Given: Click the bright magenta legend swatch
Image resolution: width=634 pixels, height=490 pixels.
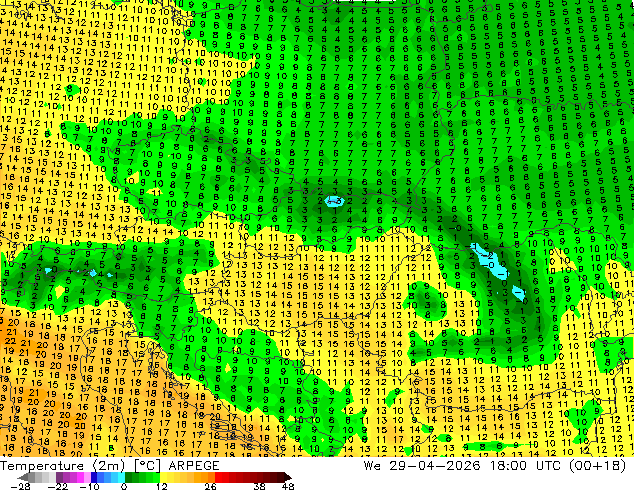Looking at the screenshot, I should tap(80, 477).
